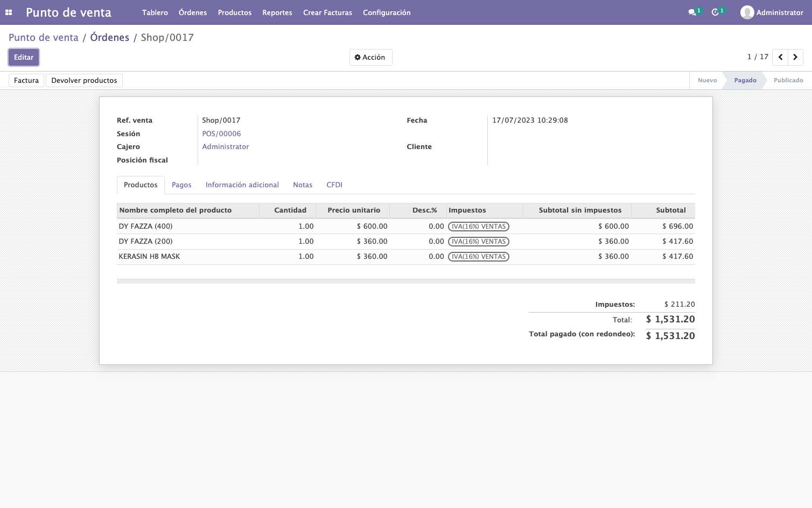This screenshot has height=508, width=812.
Task: Click the Administrator avatar icon
Action: pos(747,12)
